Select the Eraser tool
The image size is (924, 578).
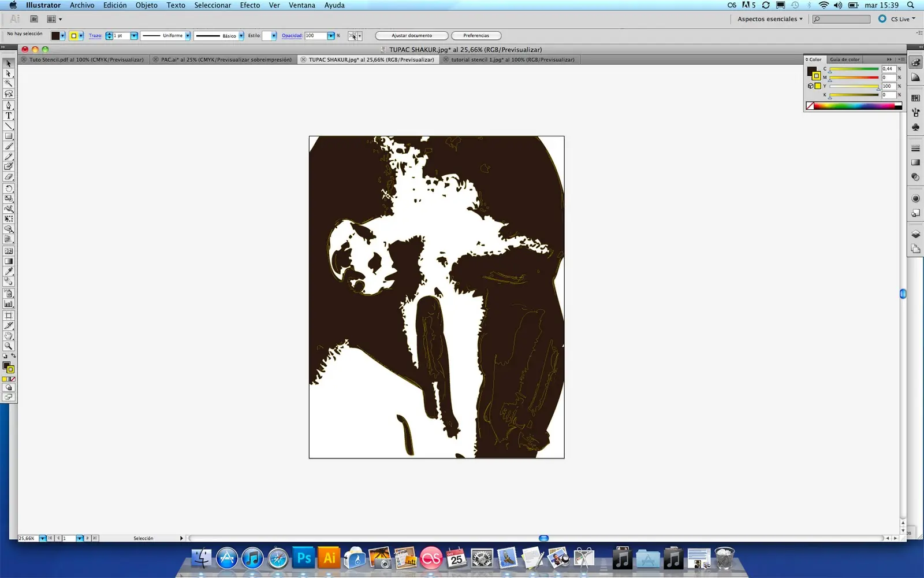coord(9,177)
